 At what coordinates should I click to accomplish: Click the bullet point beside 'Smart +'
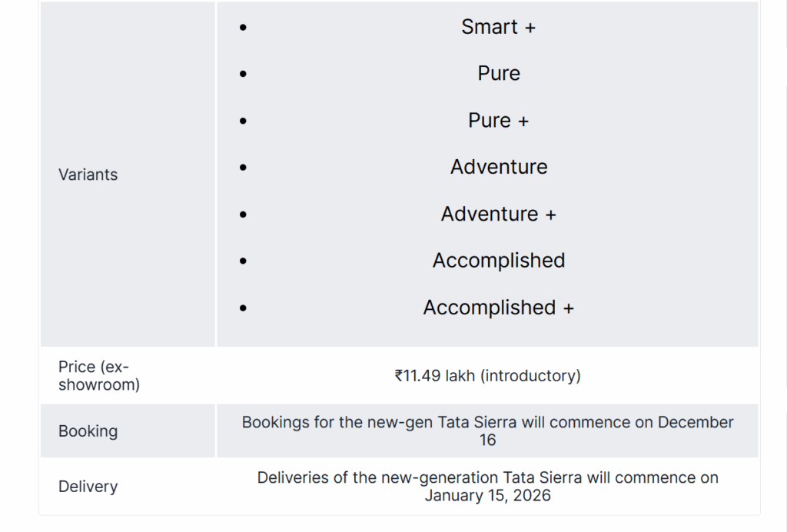[244, 28]
